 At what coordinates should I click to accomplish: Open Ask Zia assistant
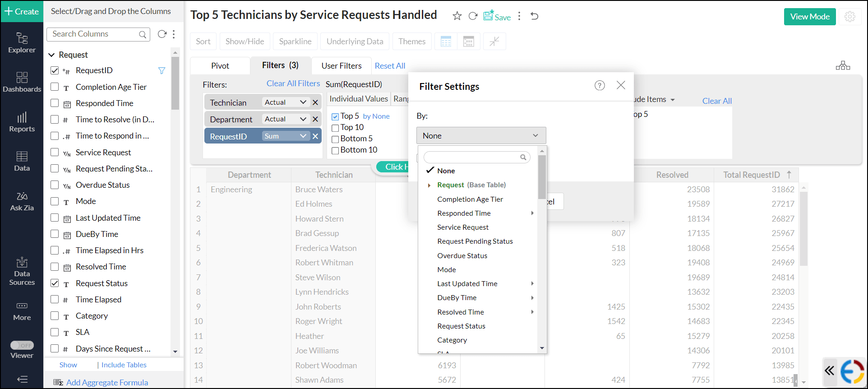22,201
